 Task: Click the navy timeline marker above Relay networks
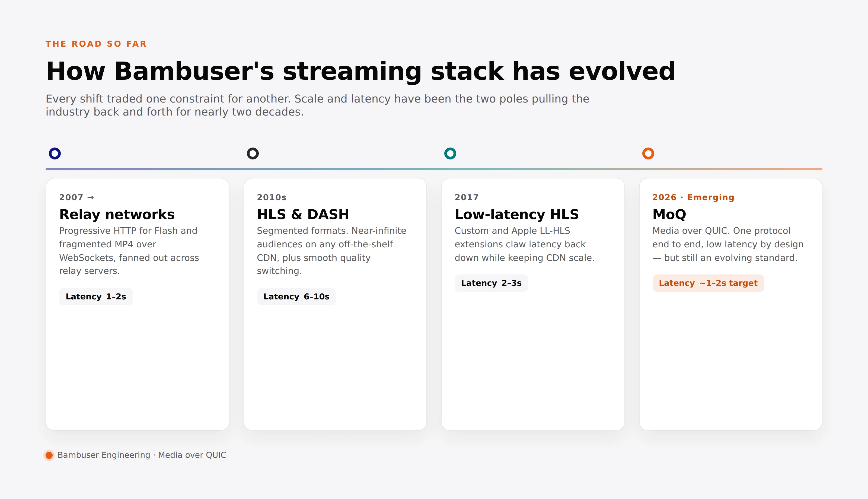point(55,153)
